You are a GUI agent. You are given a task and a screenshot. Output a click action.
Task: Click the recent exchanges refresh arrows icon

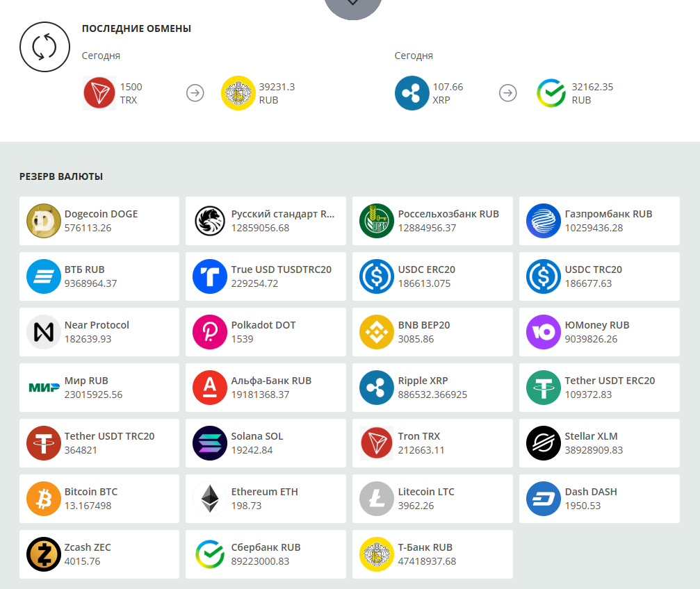[44, 47]
